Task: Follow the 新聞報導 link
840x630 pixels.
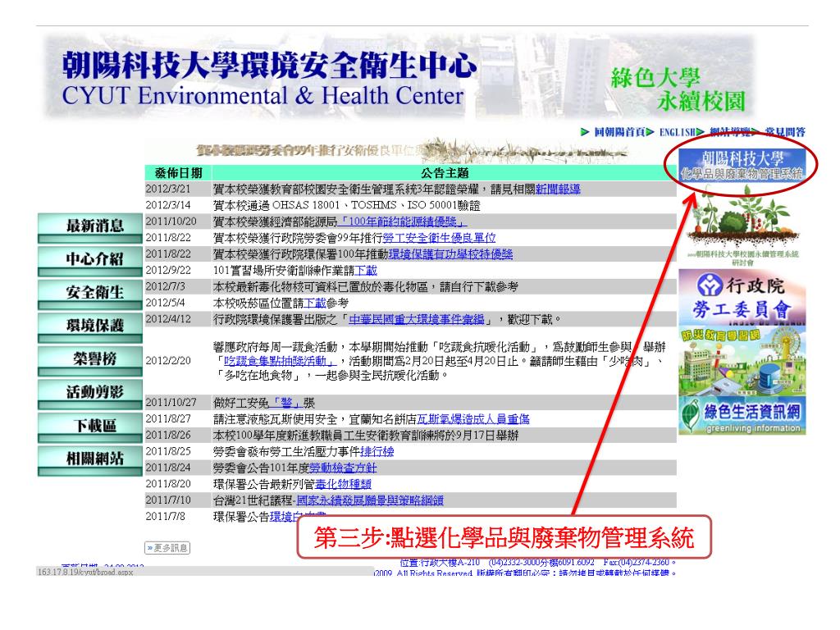Action: coord(558,189)
